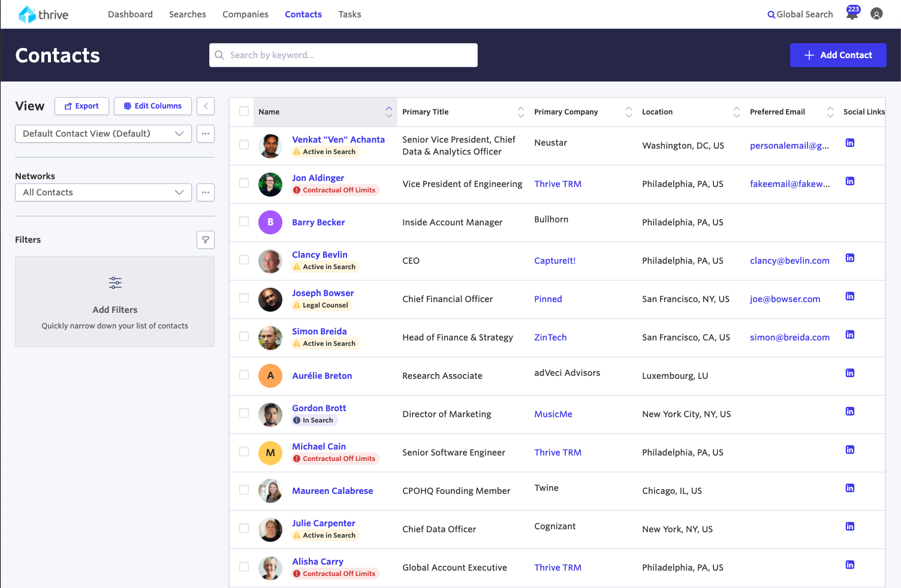Go to the Contacts tab
Viewport: 901px width, 588px height.
click(303, 14)
